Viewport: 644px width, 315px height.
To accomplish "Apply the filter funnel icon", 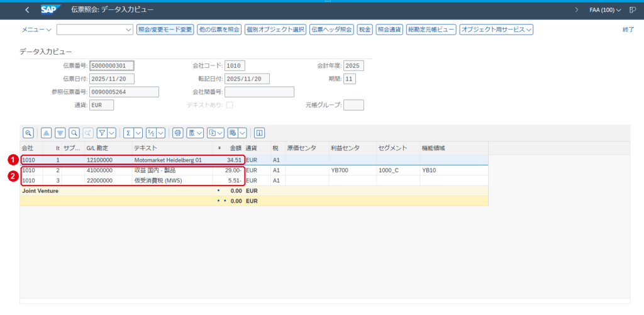I will pyautogui.click(x=103, y=133).
